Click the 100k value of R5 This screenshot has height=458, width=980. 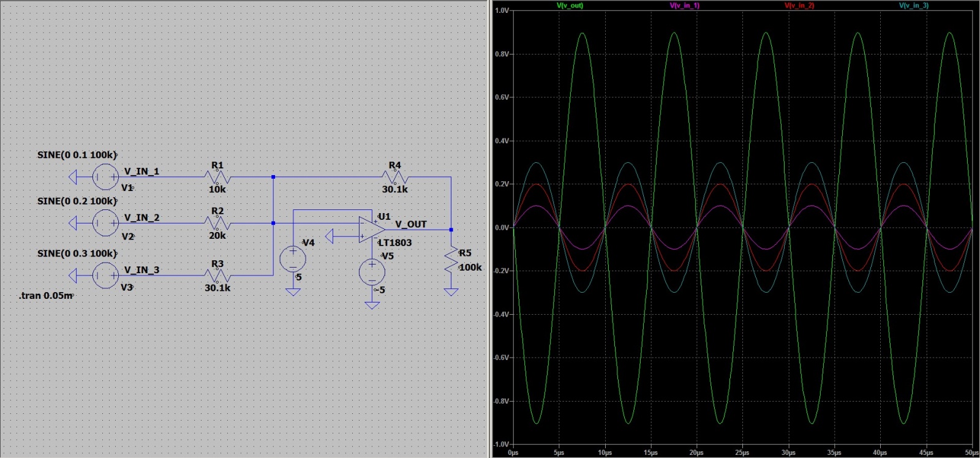coord(470,267)
